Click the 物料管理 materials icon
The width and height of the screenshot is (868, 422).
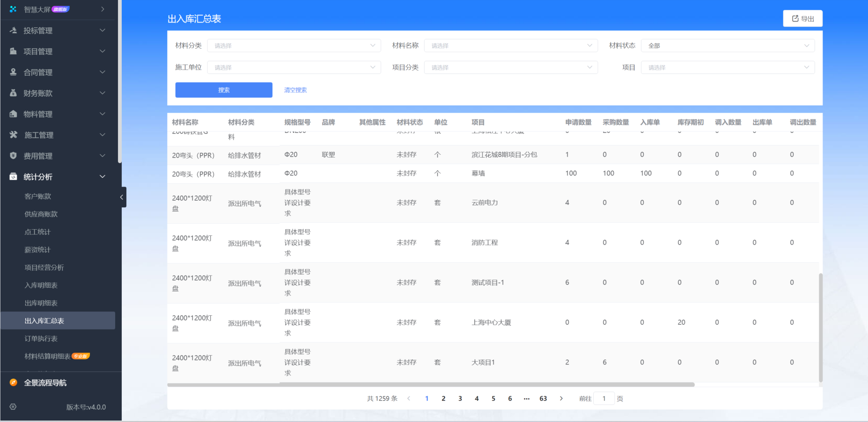coord(13,114)
